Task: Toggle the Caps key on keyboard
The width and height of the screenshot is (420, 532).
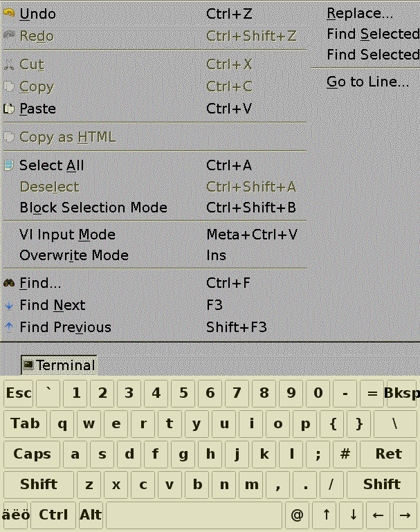Action: coord(33,455)
